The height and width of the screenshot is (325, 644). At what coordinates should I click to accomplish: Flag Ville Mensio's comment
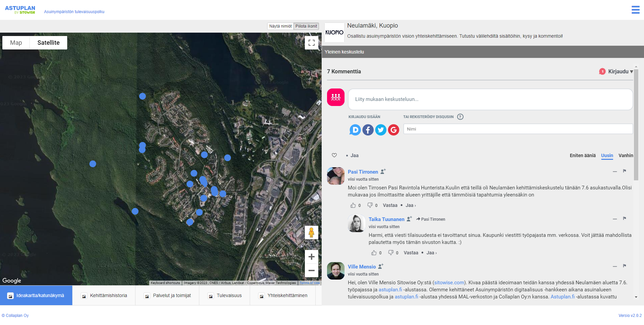coord(625,266)
